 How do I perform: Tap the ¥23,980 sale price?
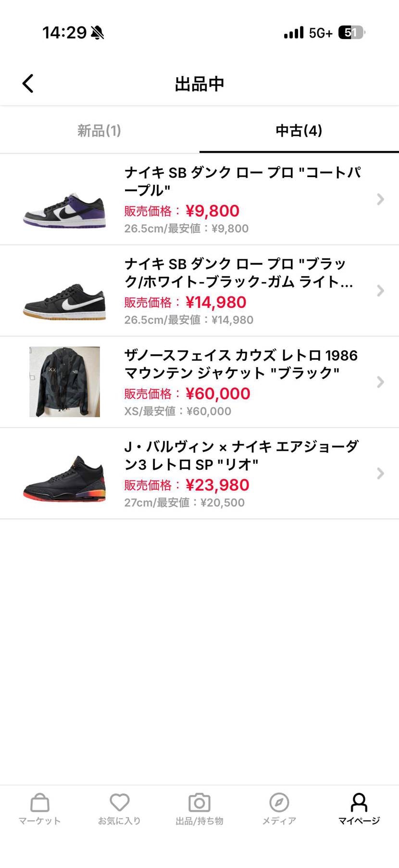(x=217, y=485)
